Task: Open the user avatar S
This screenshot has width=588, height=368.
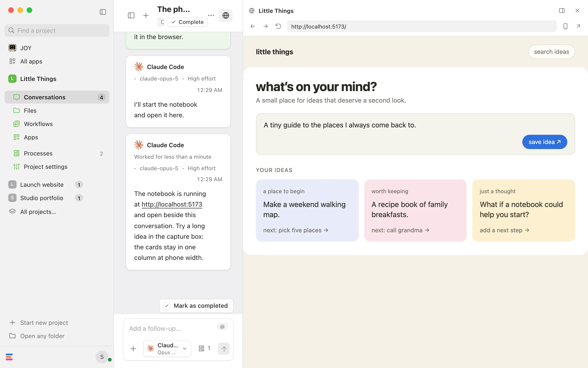Action: coord(102,357)
